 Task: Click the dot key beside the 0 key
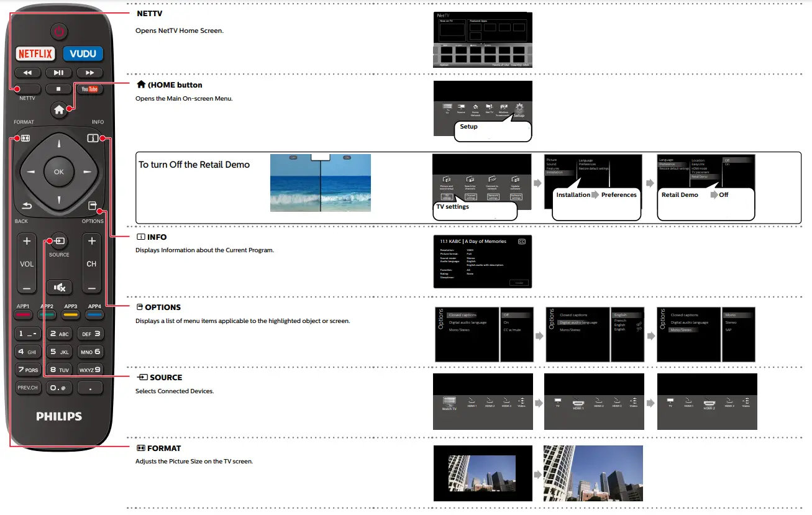pyautogui.click(x=91, y=388)
